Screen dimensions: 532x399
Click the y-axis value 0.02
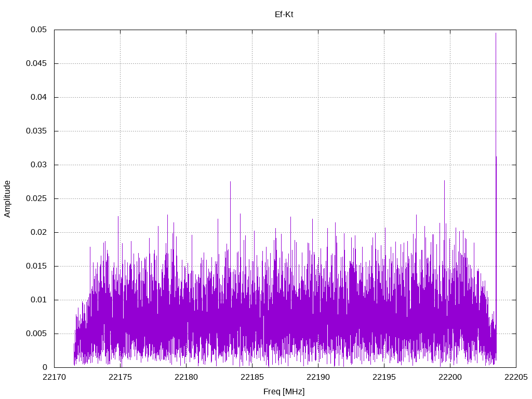pos(38,232)
